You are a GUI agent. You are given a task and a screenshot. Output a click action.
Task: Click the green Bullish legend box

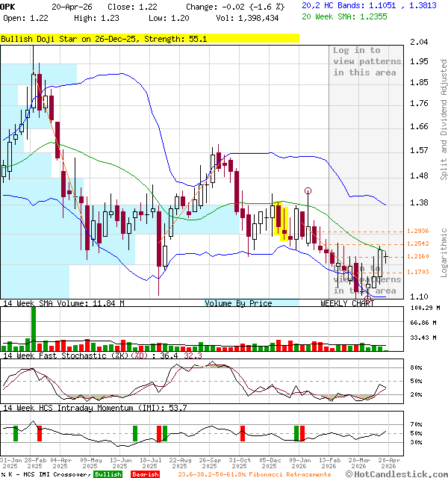tap(108, 474)
